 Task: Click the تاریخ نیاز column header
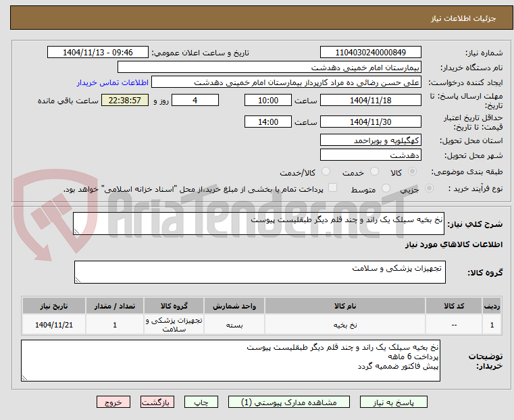[x=54, y=306]
